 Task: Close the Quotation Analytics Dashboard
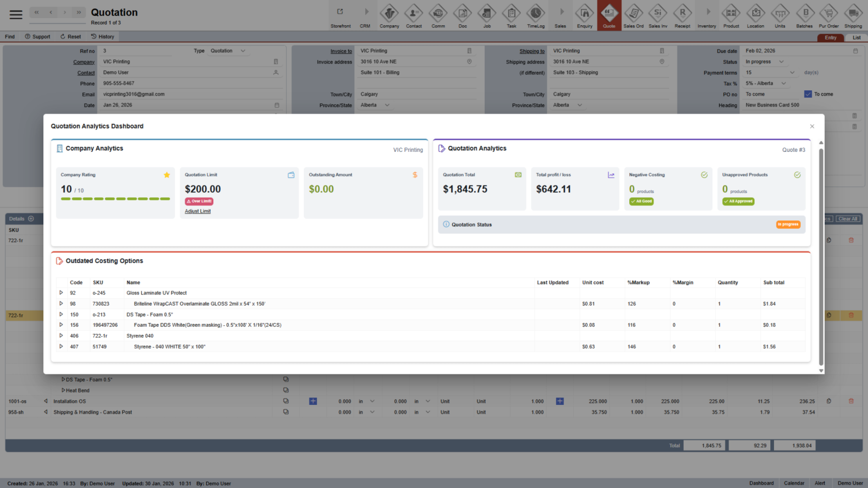[812, 127]
